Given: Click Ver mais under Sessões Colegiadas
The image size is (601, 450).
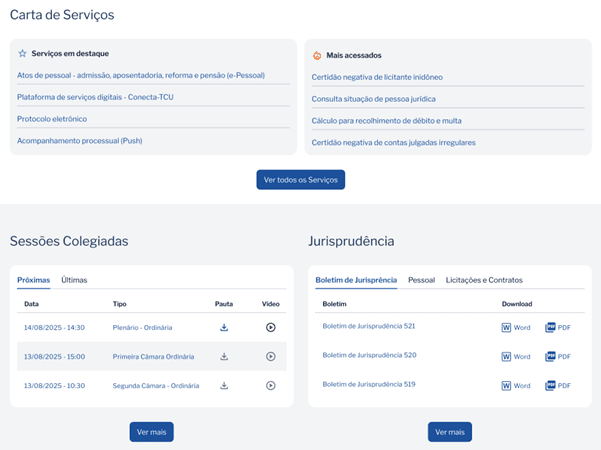Looking at the screenshot, I should point(151,432).
